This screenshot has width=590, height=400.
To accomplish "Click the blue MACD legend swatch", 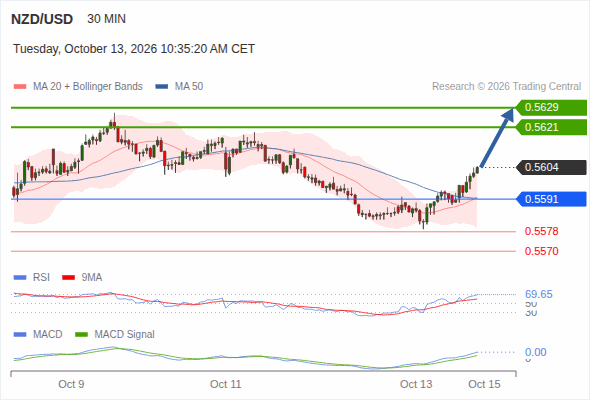I will coord(20,335).
